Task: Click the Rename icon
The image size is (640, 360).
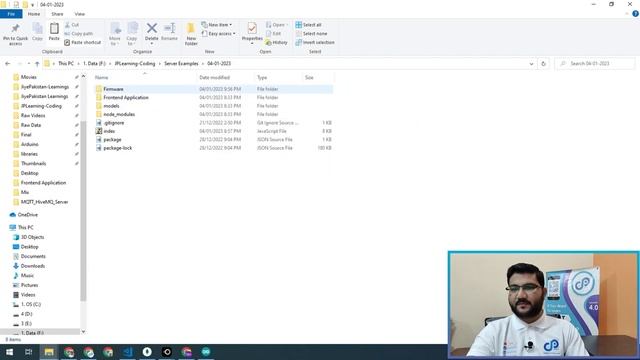Action: coord(169,28)
